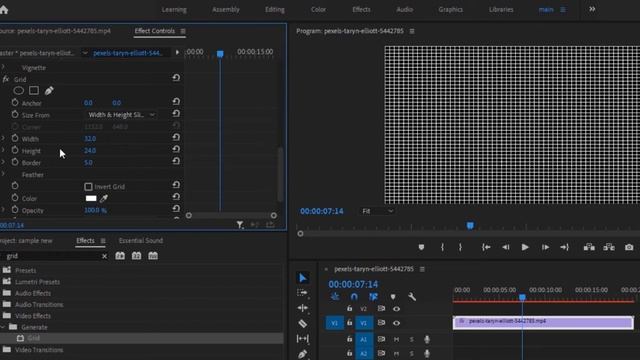Pick grid color with the eyedropper
640x360 pixels.
click(x=104, y=198)
